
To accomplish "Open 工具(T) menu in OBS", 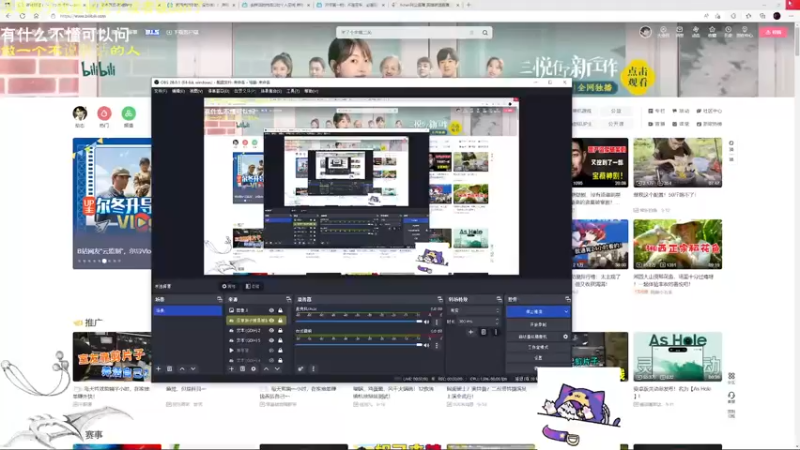I will point(293,91).
